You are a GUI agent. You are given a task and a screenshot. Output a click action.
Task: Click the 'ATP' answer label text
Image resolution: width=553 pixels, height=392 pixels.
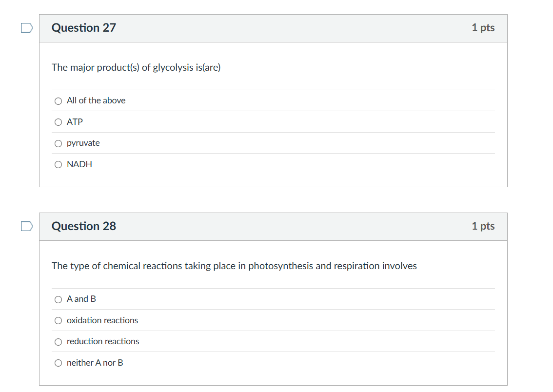[75, 122]
